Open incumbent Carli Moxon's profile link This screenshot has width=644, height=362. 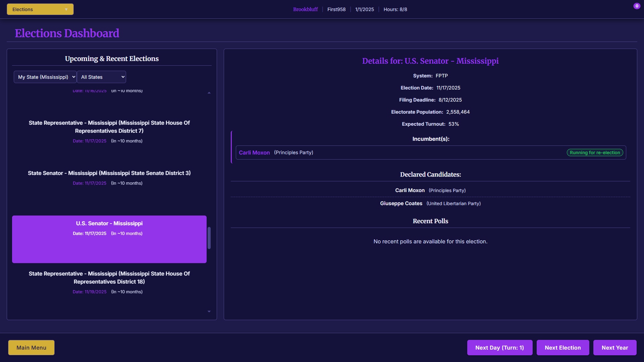coord(254,153)
